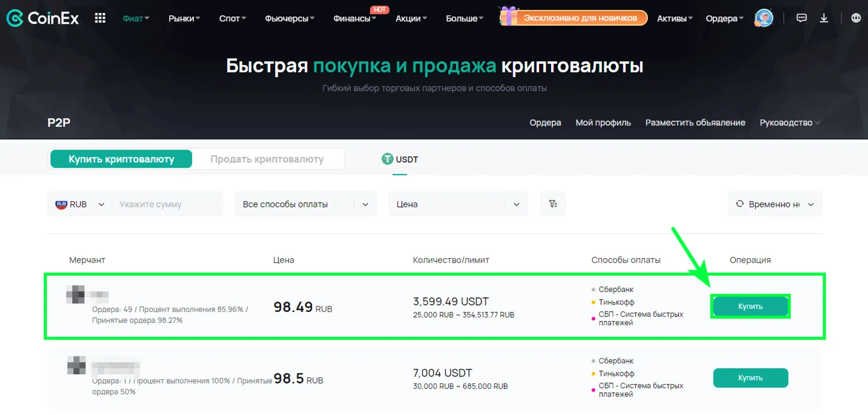Select the USDT coin tab

[400, 159]
